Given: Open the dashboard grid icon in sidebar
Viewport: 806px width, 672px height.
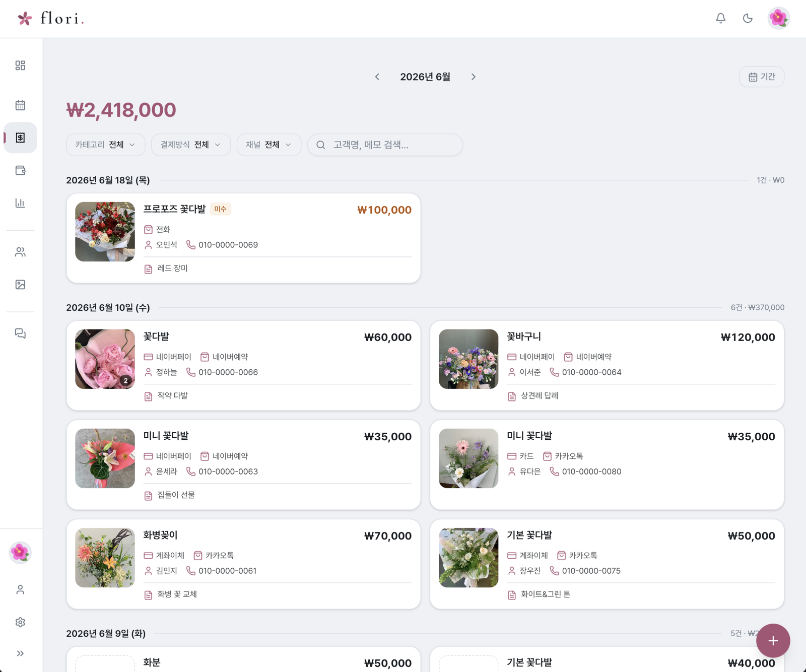Looking at the screenshot, I should pos(20,65).
